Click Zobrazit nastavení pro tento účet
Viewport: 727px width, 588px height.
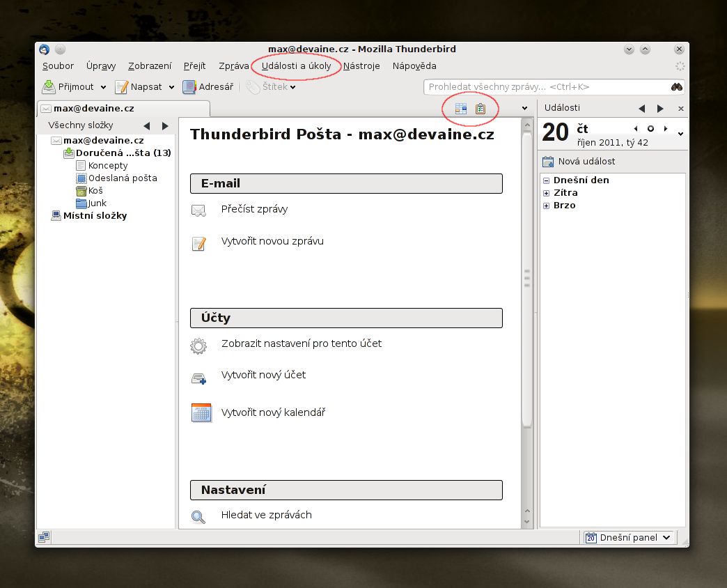tap(302, 343)
